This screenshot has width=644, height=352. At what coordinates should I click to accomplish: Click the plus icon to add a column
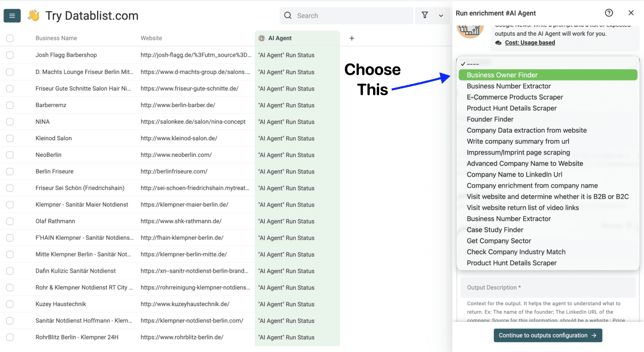pyautogui.click(x=351, y=38)
